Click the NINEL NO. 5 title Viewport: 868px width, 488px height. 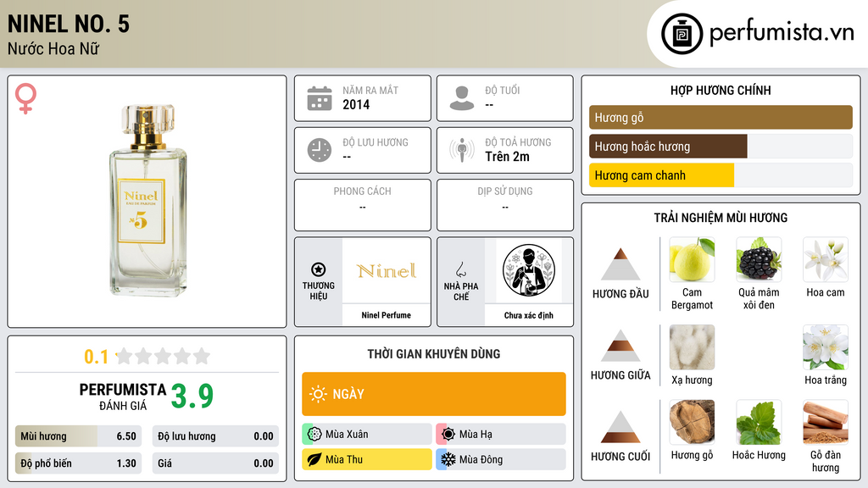[69, 25]
